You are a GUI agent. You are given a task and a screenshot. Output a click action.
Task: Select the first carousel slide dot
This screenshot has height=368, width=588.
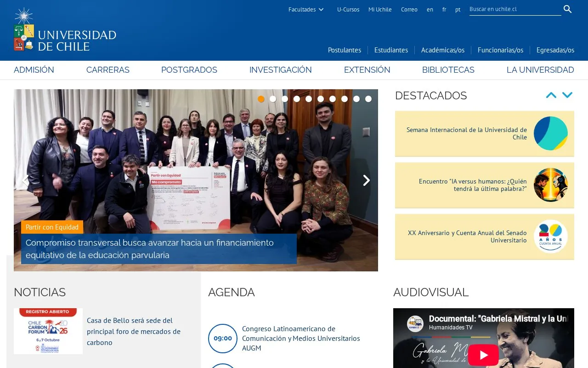tap(261, 99)
